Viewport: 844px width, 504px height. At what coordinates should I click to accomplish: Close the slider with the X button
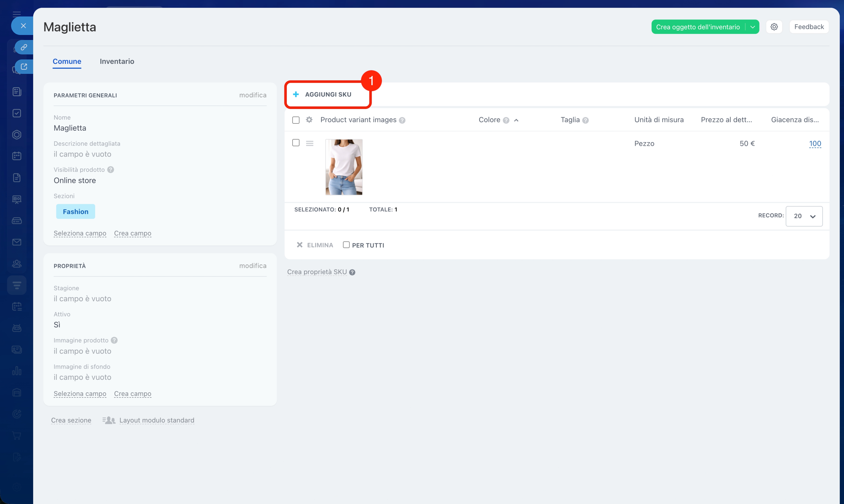tap(23, 26)
